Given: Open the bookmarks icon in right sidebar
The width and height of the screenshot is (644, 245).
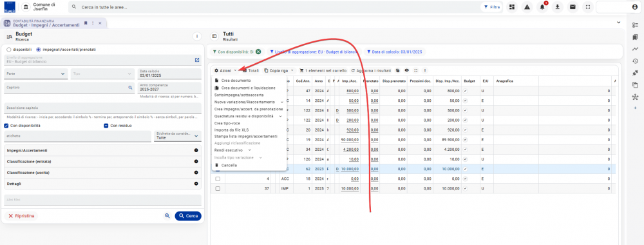Looking at the screenshot, I should 636,37.
